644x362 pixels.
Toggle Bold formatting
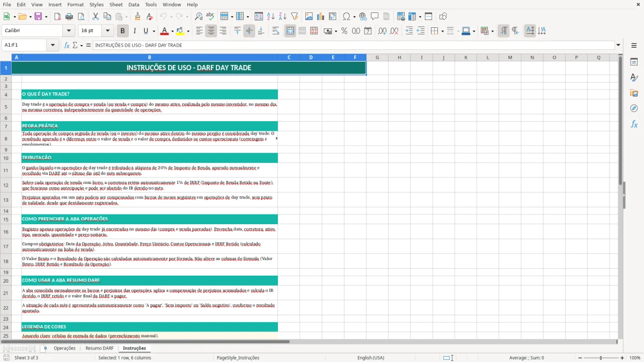(123, 31)
